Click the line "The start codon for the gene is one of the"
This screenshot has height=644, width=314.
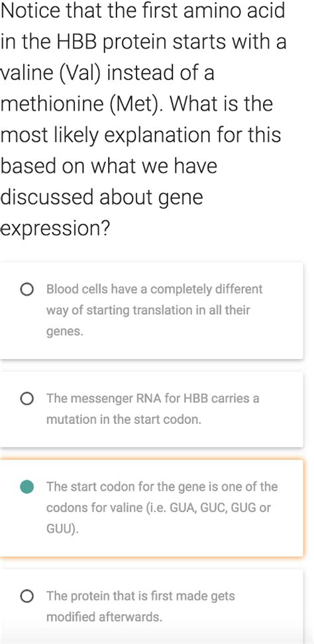(162, 487)
